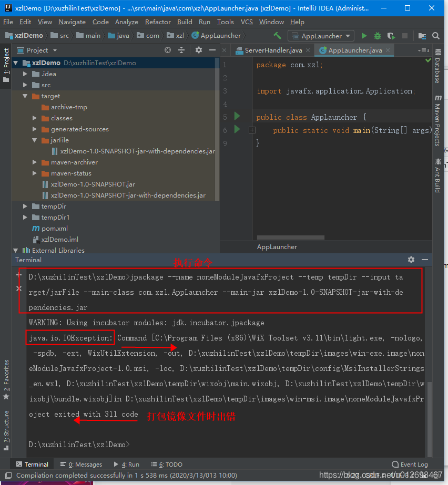The image size is (448, 485).
Task: Collapse the target folder
Action: [x=25, y=96]
